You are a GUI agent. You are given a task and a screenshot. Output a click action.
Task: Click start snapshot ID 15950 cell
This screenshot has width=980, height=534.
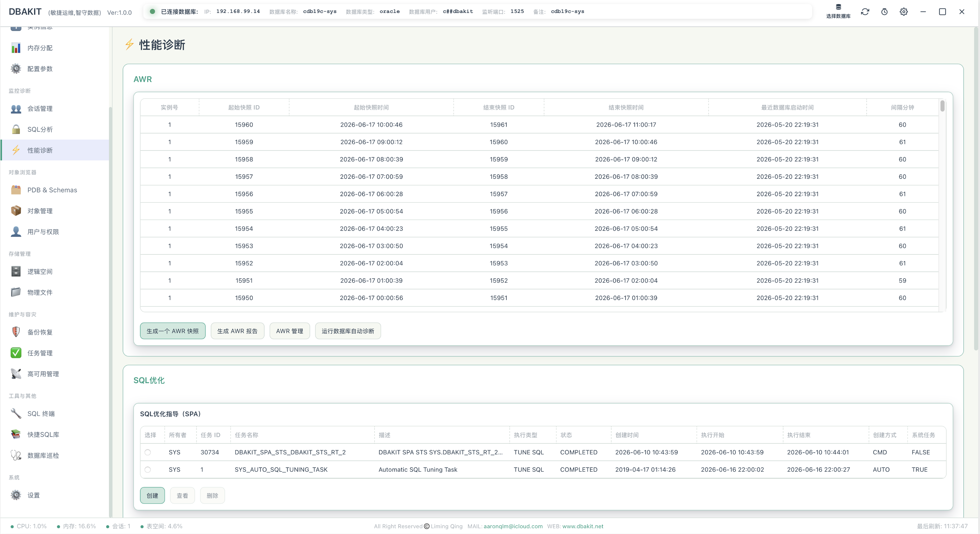click(x=244, y=298)
